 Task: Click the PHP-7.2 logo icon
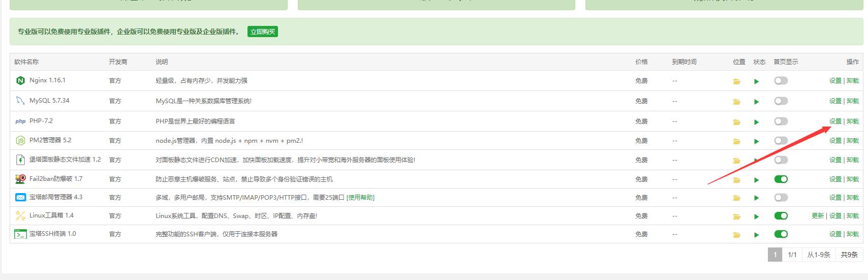tap(20, 121)
